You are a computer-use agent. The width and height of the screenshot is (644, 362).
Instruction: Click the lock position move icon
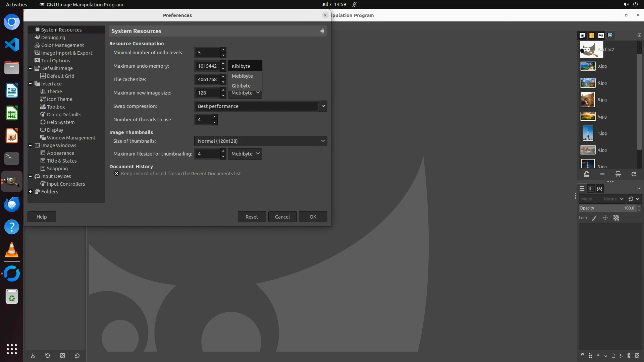tap(605, 218)
